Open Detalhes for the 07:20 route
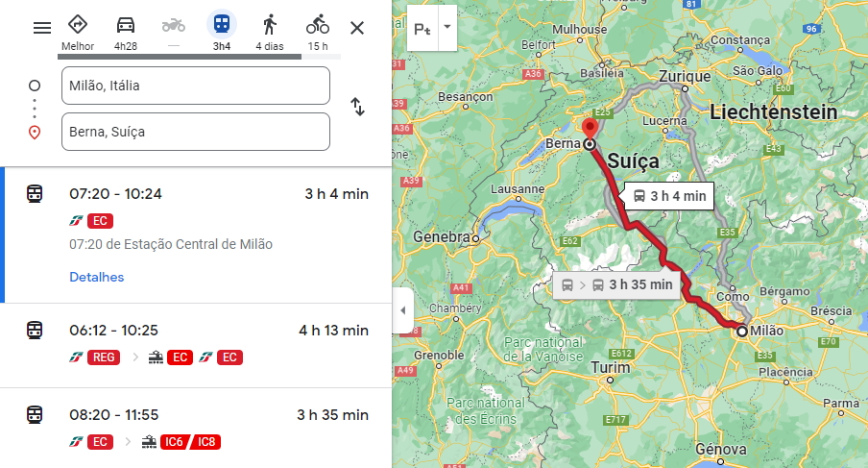Viewport: 868px width, 468px height. tap(96, 277)
